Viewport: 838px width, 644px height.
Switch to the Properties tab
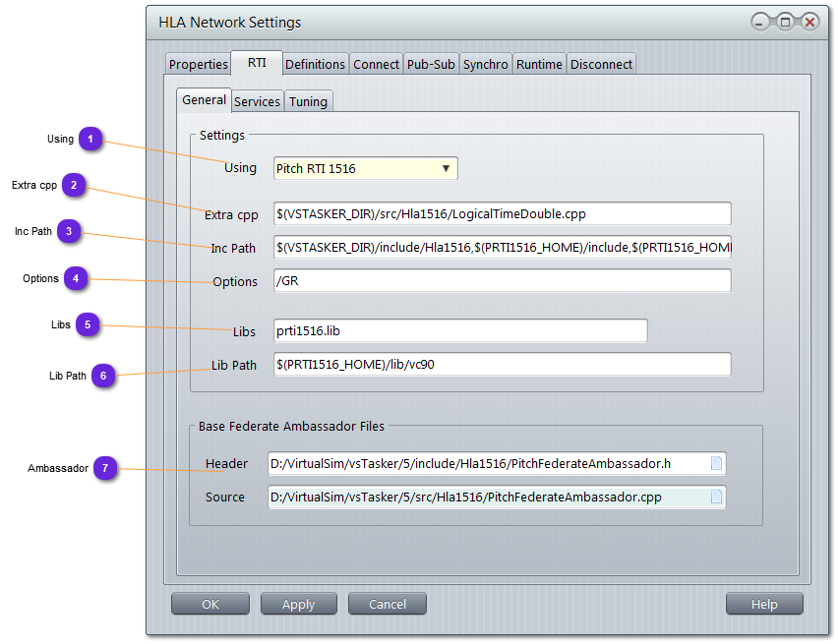tap(199, 64)
